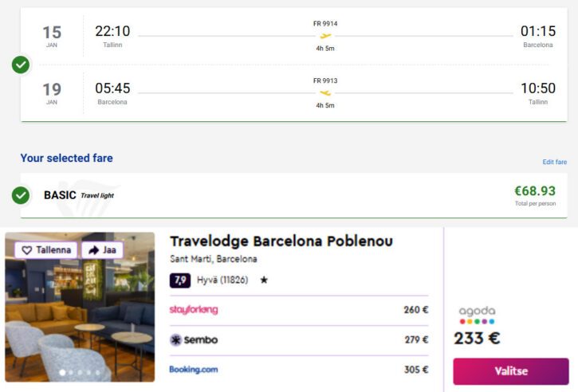Screen dimensions: 578x392
Task: Click the agoda logo
Action: tap(477, 314)
